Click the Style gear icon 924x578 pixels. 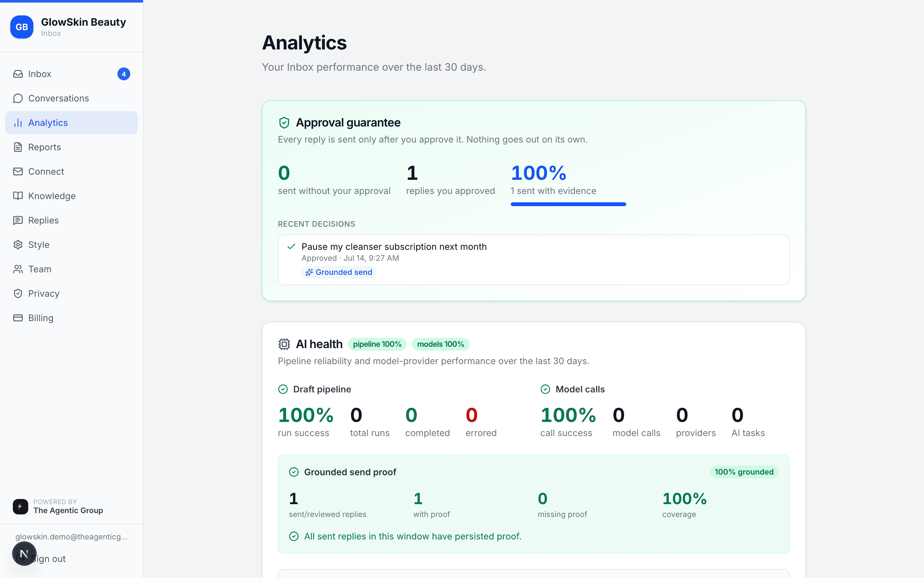click(18, 245)
